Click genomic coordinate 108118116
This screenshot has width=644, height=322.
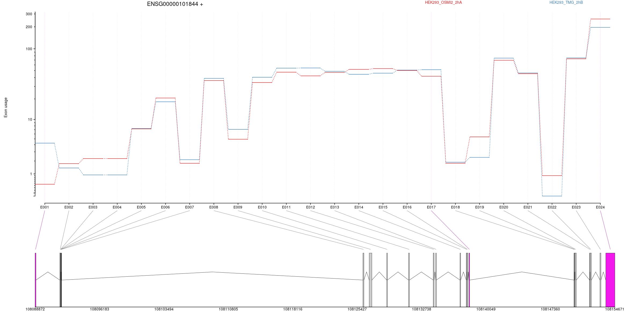click(293, 309)
